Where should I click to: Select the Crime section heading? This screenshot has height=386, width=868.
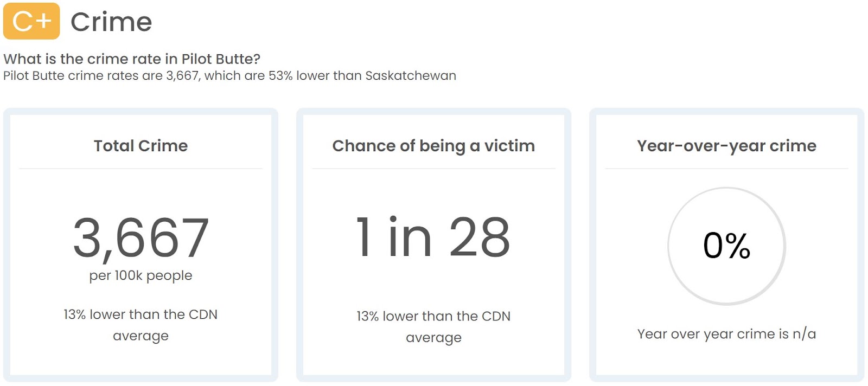(x=111, y=22)
